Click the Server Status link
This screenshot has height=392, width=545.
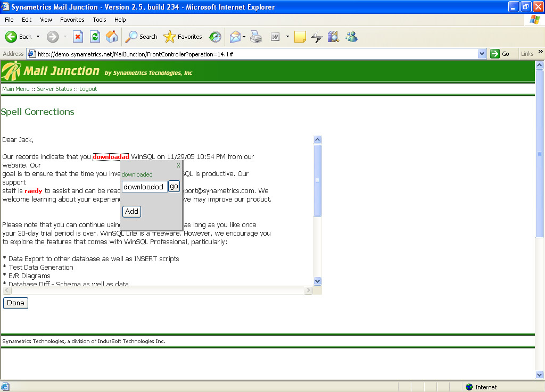[x=54, y=89]
